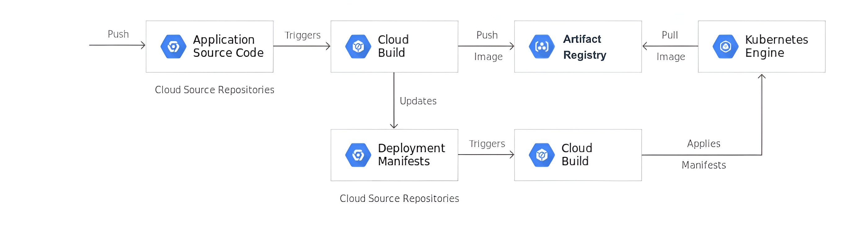Click the "Pull" arrow label
Image resolution: width=868 pixels, height=236 pixels.
670,35
